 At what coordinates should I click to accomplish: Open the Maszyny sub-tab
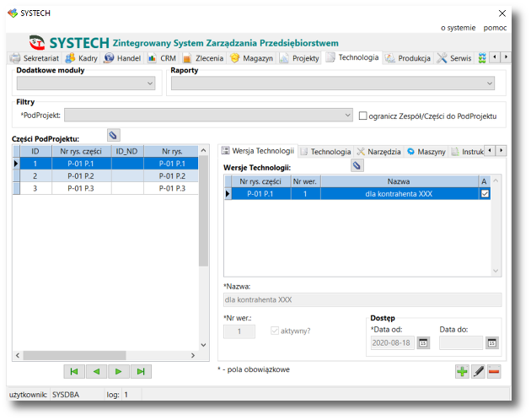(426, 152)
